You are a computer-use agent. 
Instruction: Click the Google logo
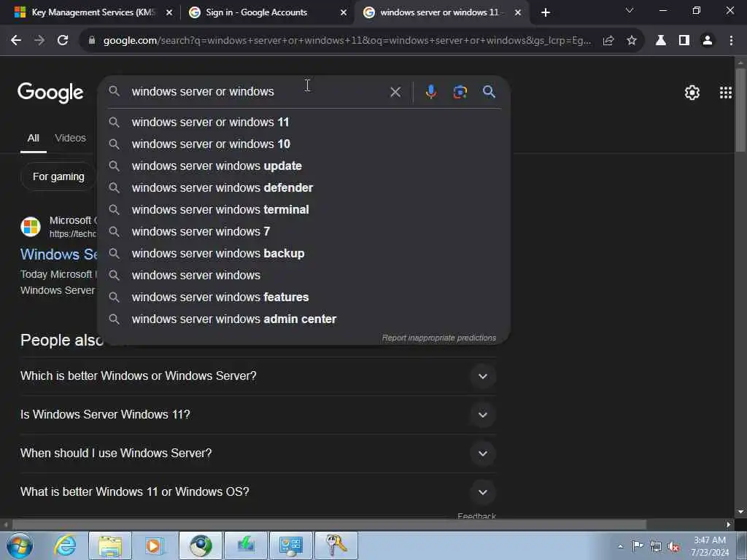[x=50, y=93]
